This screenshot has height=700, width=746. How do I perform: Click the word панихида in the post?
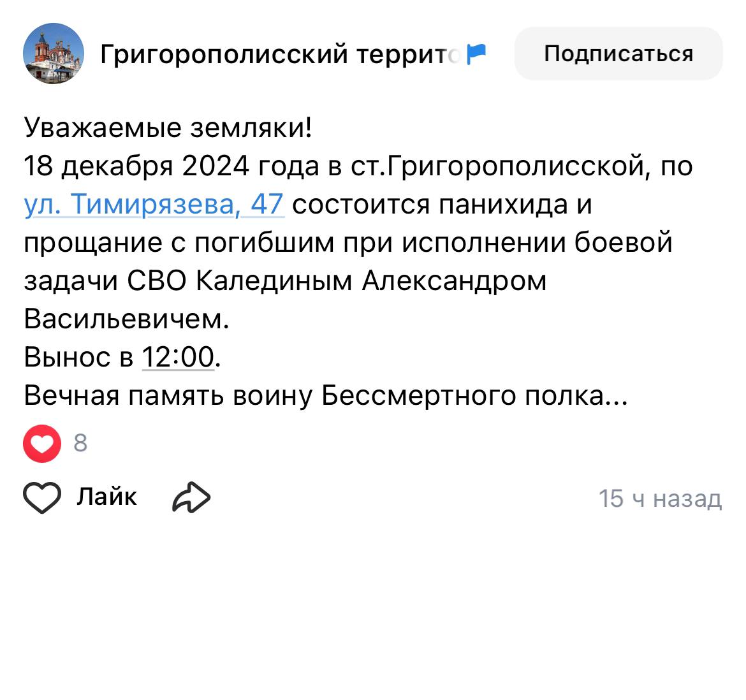[x=503, y=205]
